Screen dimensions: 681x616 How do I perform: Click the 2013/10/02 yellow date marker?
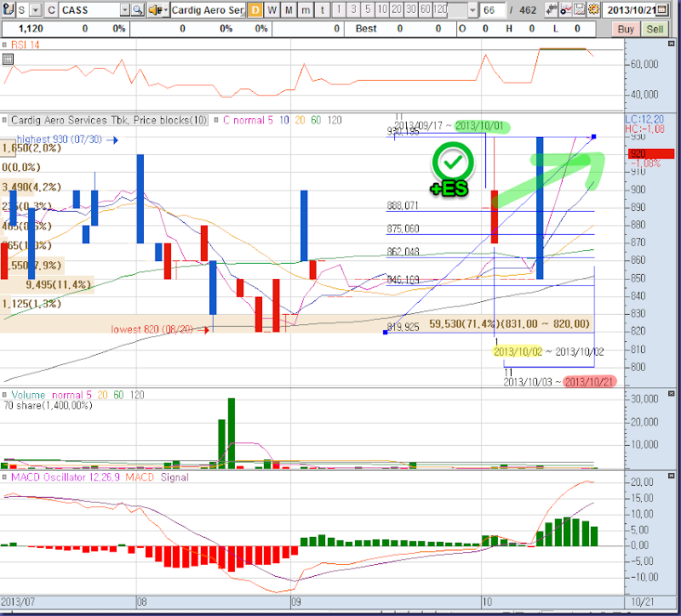[518, 351]
